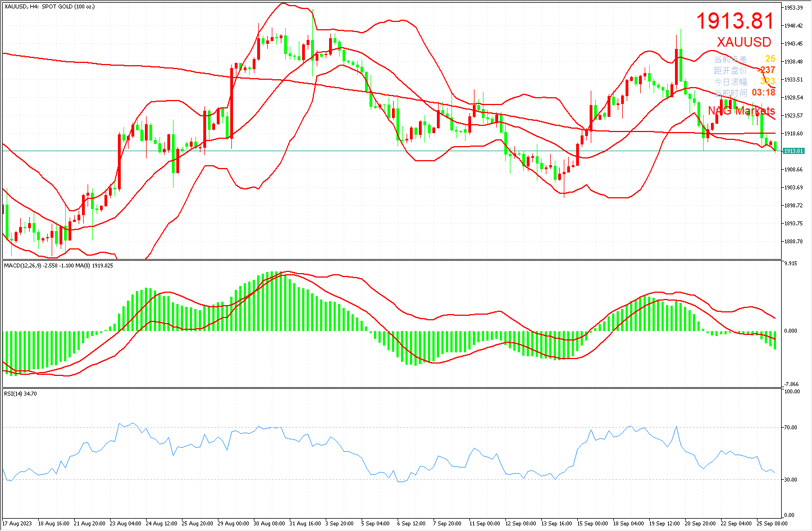Select the red XAUUSD symbol label
The height and width of the screenshot is (531, 812).
(744, 42)
